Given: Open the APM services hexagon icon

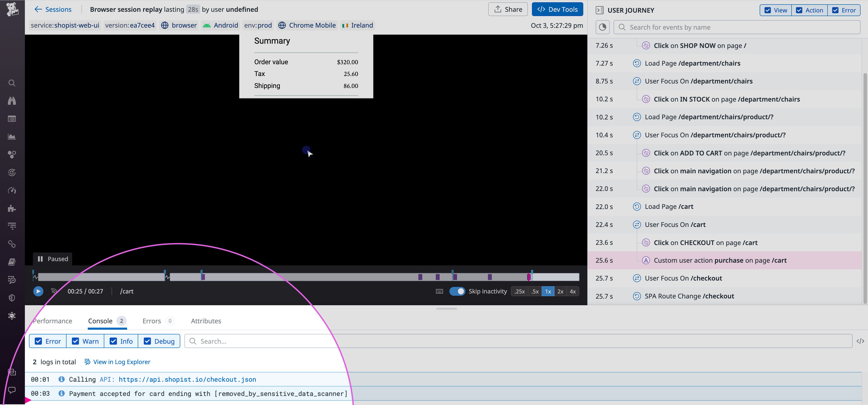Looking at the screenshot, I should [x=12, y=155].
